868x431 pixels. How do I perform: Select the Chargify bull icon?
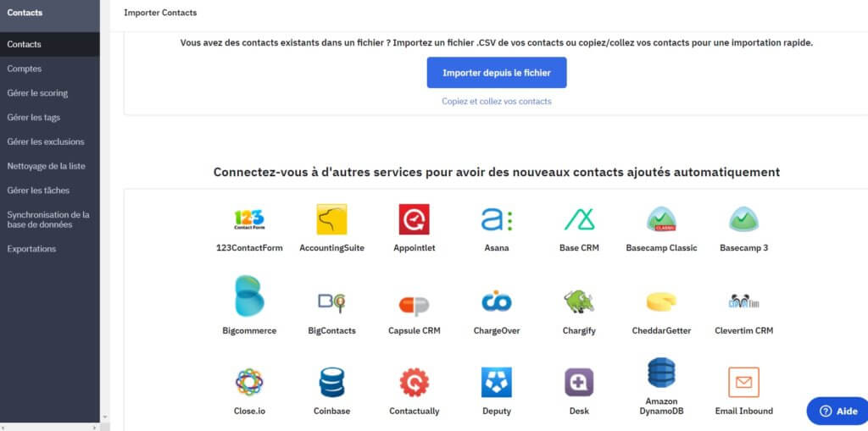580,301
